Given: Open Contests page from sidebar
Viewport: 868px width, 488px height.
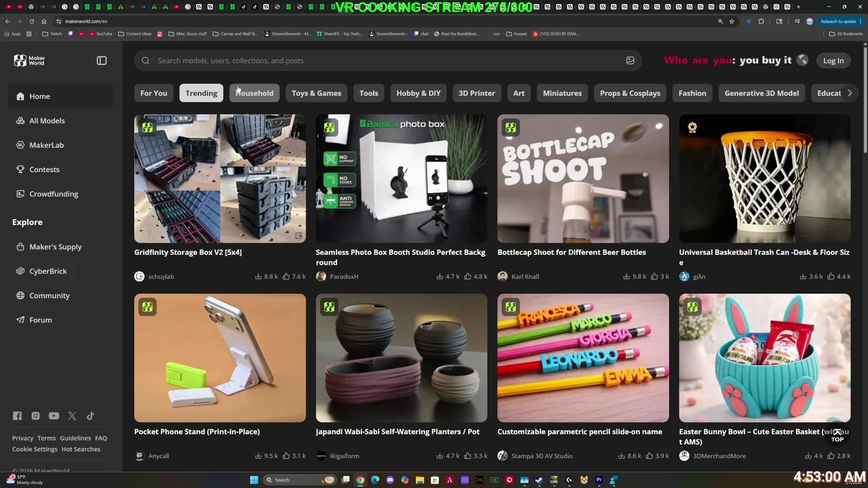Looking at the screenshot, I should pyautogui.click(x=61, y=169).
